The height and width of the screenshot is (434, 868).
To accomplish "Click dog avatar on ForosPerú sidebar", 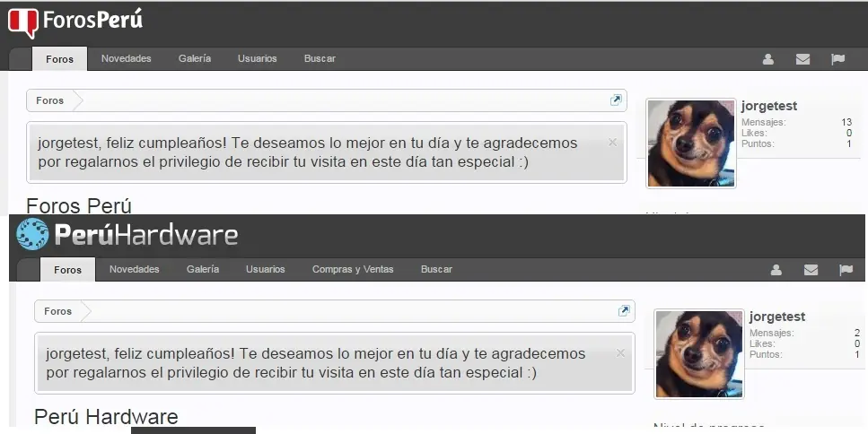I will tap(691, 143).
